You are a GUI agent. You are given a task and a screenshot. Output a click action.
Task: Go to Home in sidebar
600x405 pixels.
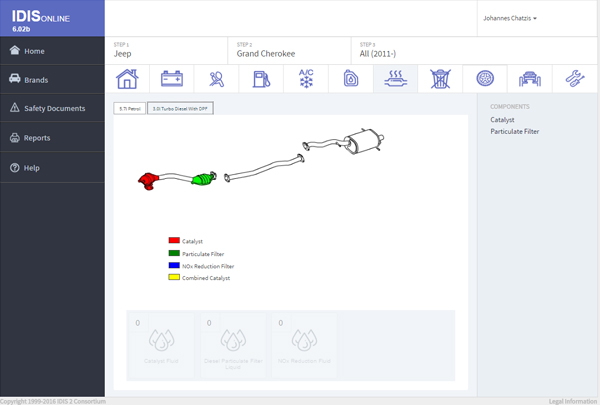tap(52, 51)
